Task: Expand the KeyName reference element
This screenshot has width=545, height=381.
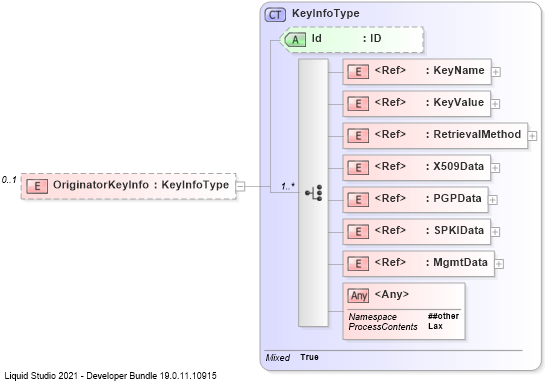Action: pyautogui.click(x=496, y=72)
